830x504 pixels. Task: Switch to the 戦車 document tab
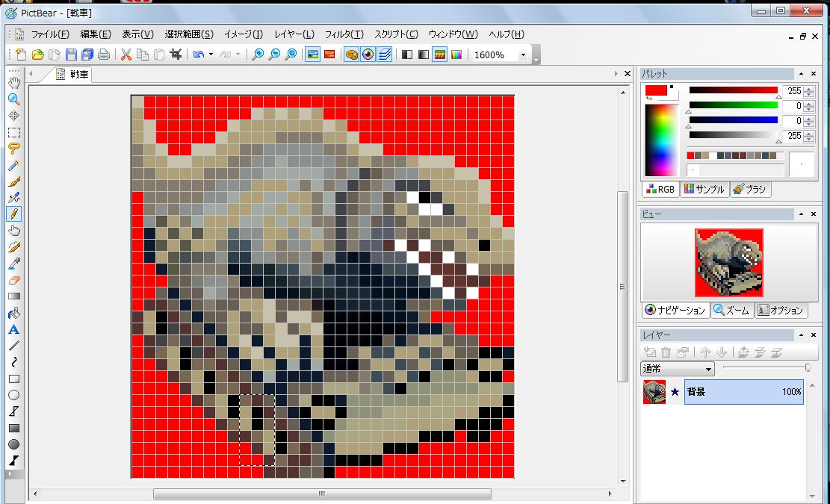pos(73,75)
